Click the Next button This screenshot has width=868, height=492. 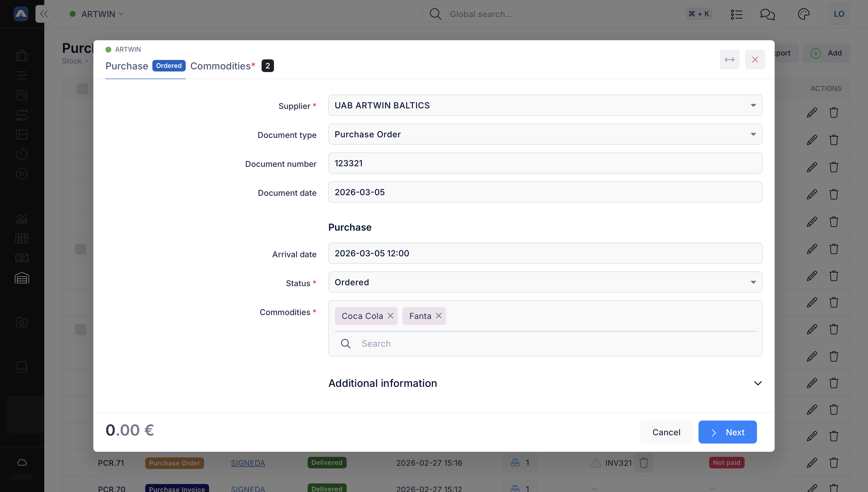pos(727,432)
